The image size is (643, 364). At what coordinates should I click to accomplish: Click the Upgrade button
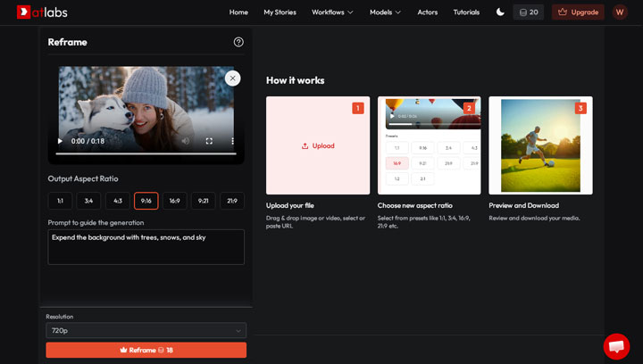pos(578,12)
